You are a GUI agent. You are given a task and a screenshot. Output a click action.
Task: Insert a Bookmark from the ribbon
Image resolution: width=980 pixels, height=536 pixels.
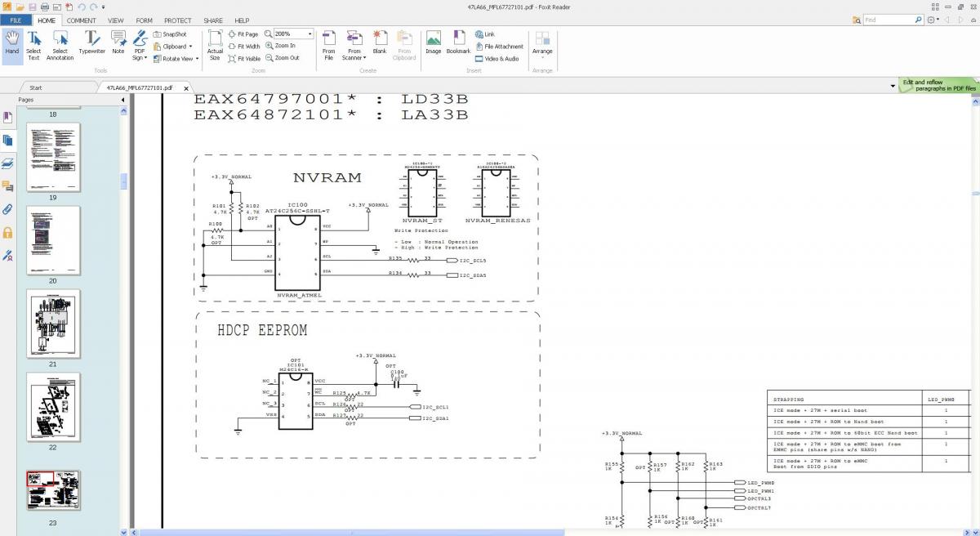point(458,42)
